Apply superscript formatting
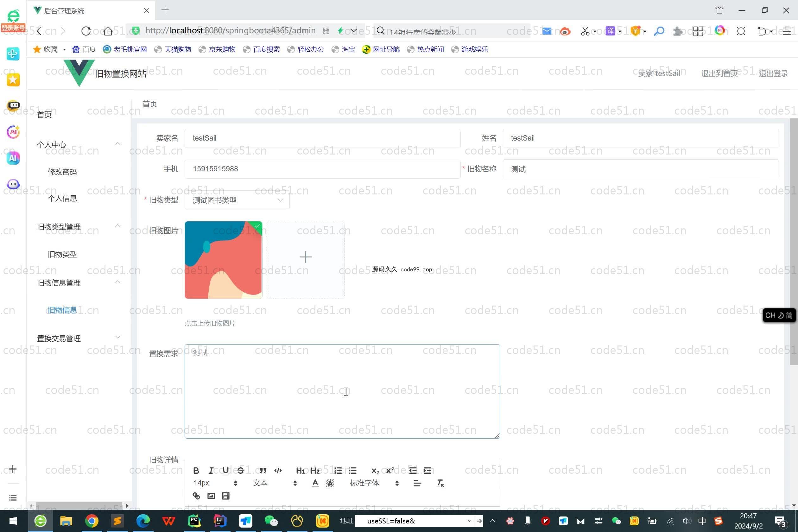The height and width of the screenshot is (532, 798). click(x=390, y=470)
